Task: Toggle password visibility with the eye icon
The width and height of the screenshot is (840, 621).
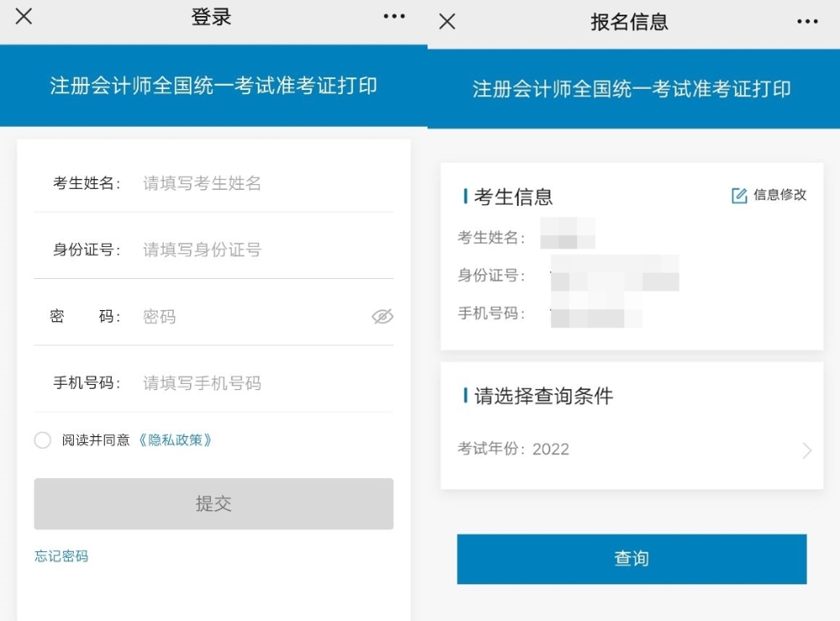Action: 383,317
